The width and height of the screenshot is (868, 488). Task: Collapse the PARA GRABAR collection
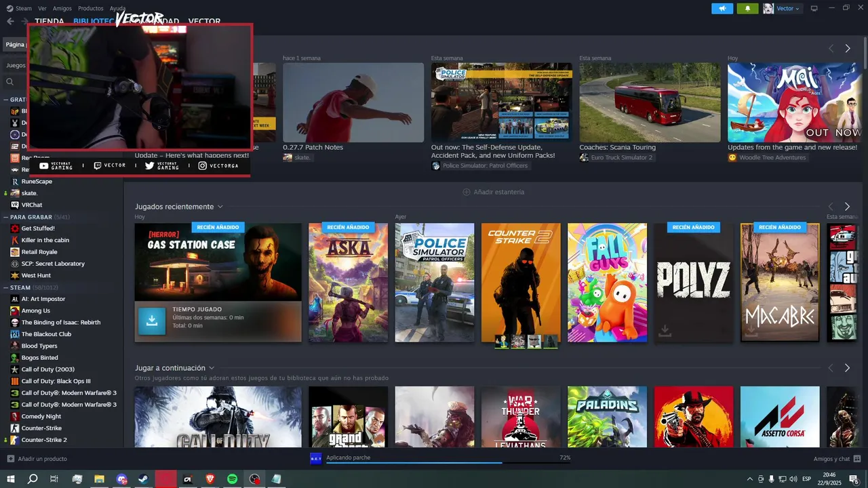point(5,217)
